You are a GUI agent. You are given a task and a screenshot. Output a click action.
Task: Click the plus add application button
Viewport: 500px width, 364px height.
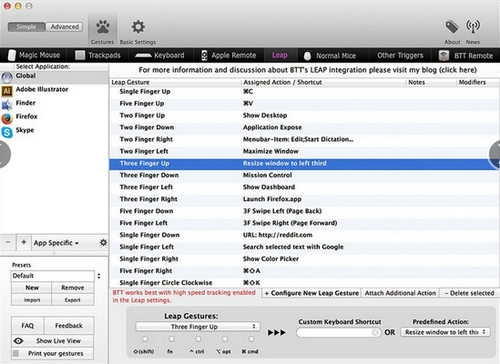(24, 242)
